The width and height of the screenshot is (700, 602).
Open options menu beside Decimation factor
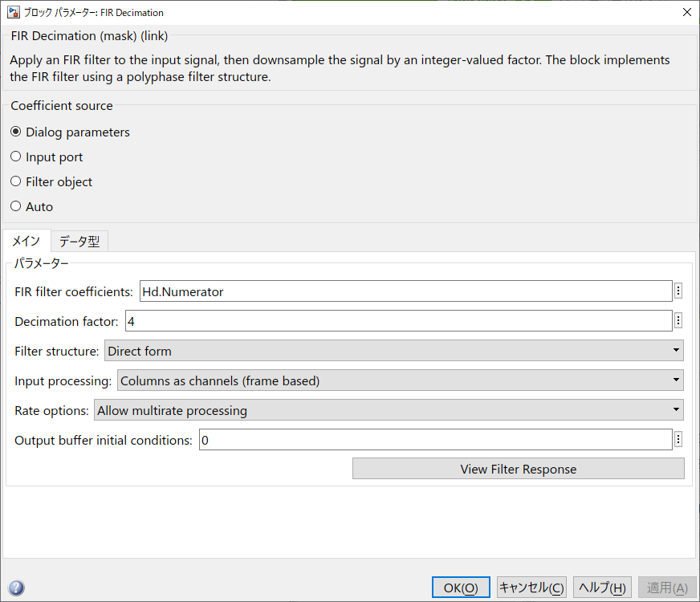678,320
